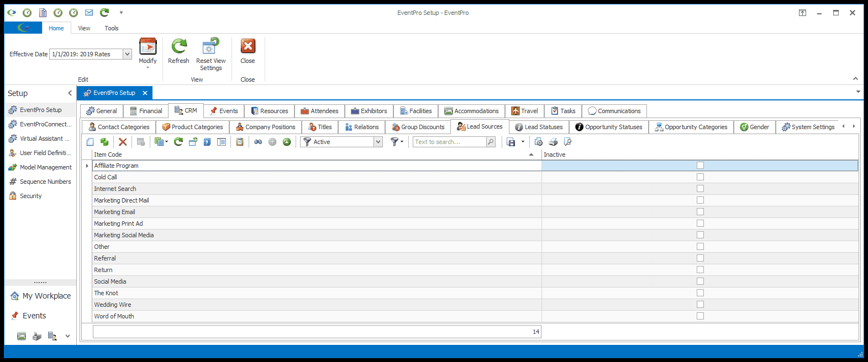The height and width of the screenshot is (362, 868).
Task: Click the grey up-arrow move icon
Action: pos(272,142)
